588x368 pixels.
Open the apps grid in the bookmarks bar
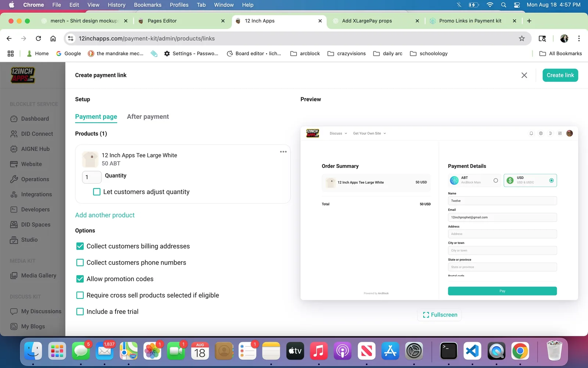pos(11,53)
